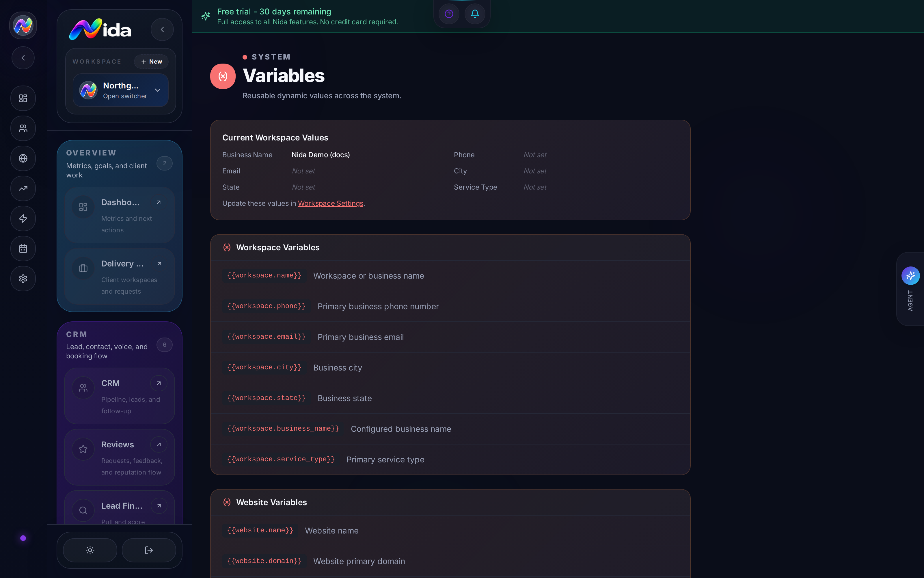
Task: Open the globe website icon in rail
Action: (23, 158)
